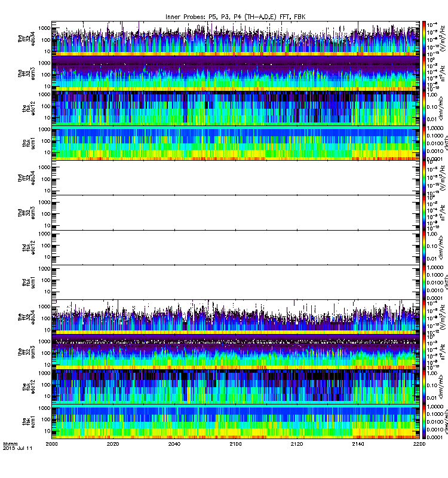The image size is (448, 478).
Task: Click the 100 y-axis tick of tha scm3 panel
Action: click(x=46, y=75)
